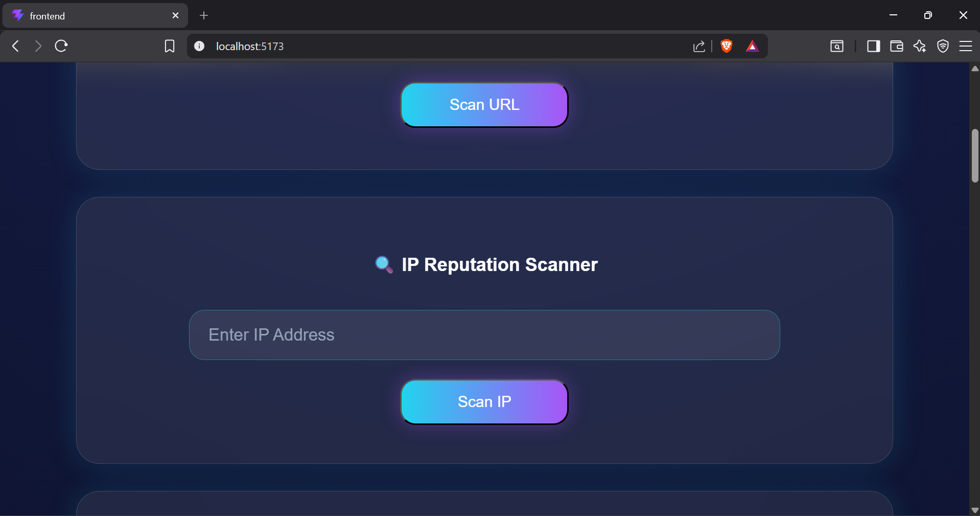Reload the localhost page
Viewport: 980px width, 516px height.
[x=61, y=46]
